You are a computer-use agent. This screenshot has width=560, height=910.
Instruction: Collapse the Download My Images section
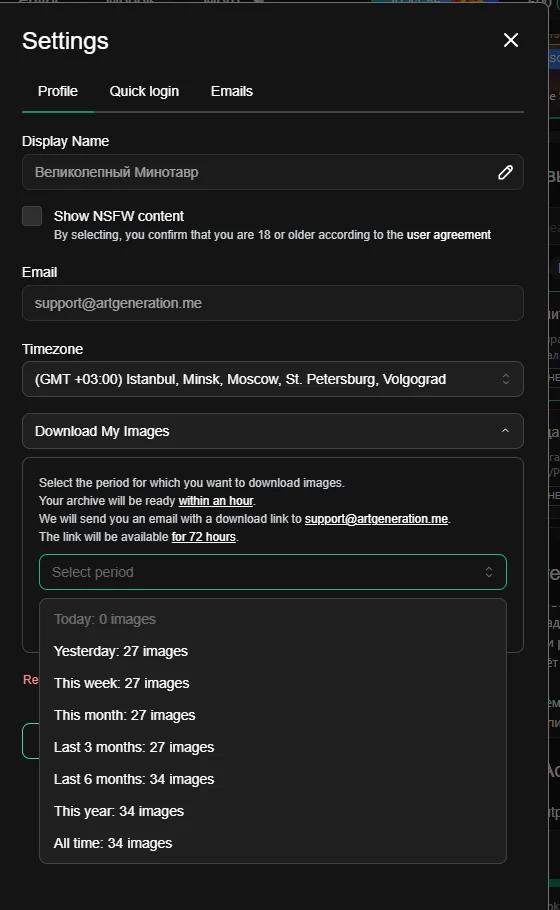273,431
